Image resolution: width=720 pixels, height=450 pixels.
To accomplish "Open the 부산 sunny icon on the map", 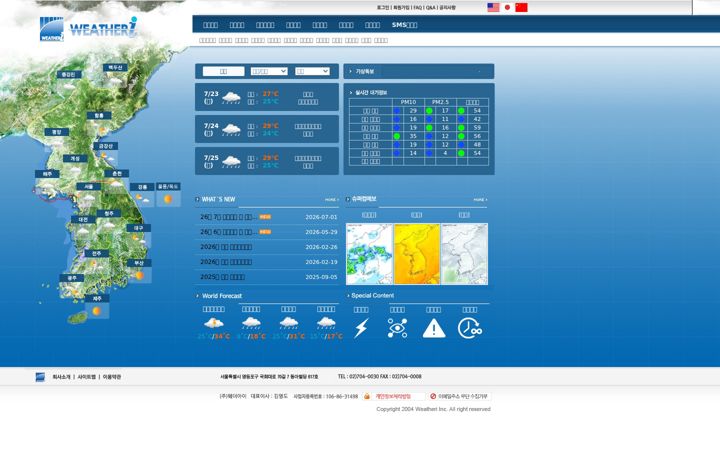I will 139,275.
